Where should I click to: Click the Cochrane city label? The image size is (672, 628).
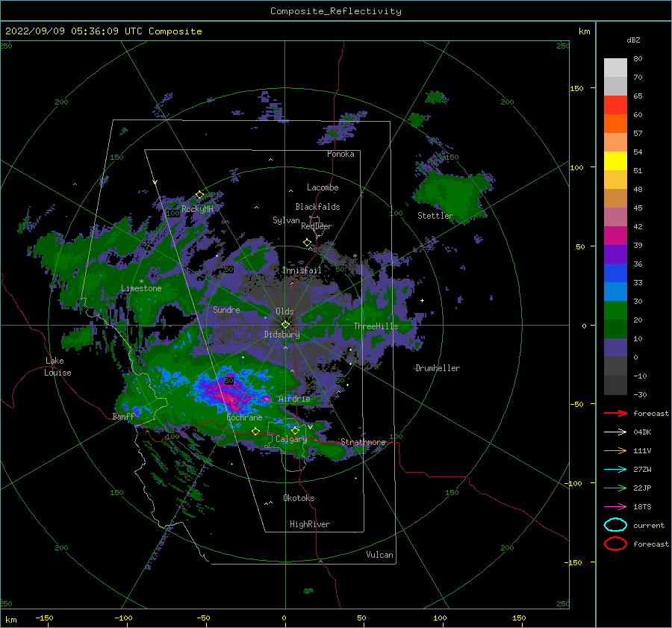click(x=244, y=417)
